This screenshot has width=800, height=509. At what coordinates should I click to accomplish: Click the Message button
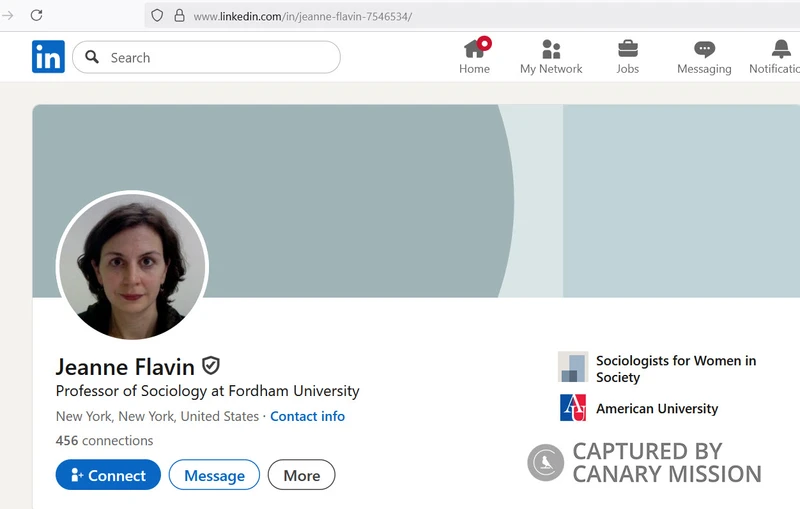click(214, 475)
